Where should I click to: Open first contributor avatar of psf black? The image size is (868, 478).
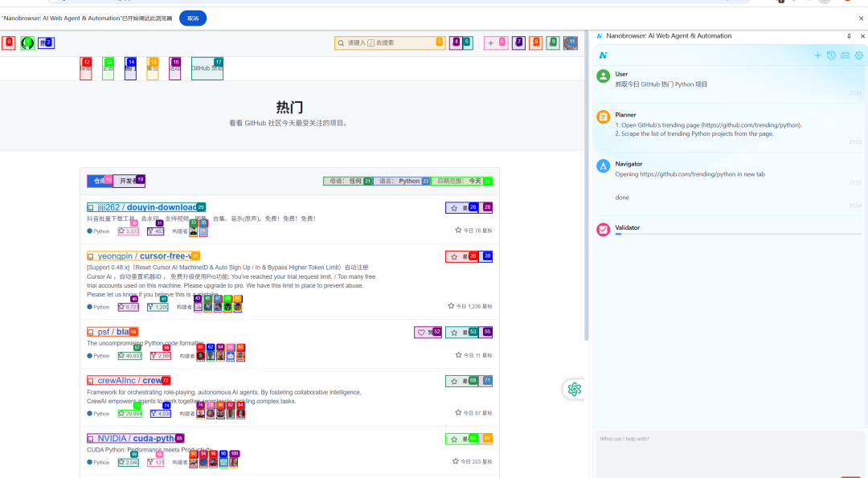tap(200, 356)
